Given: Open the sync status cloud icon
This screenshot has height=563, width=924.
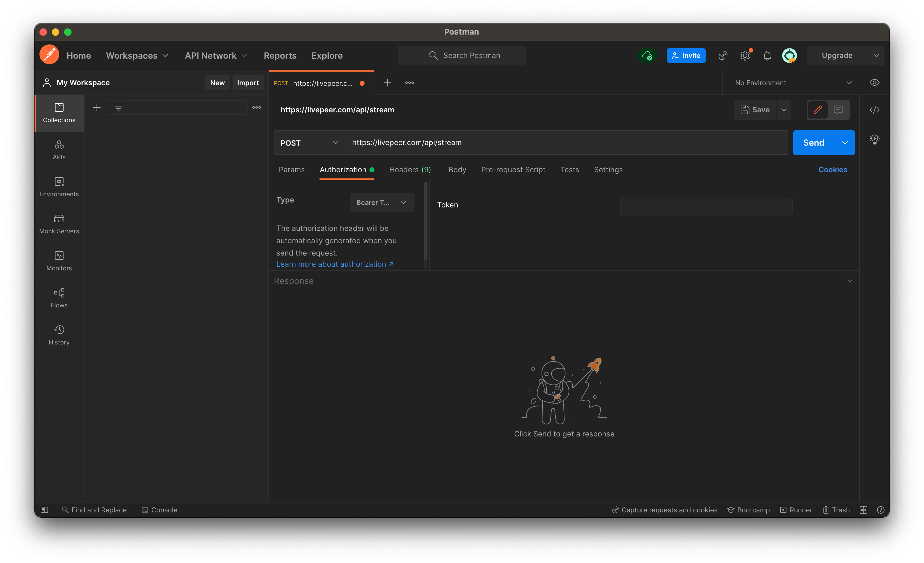Looking at the screenshot, I should (647, 56).
